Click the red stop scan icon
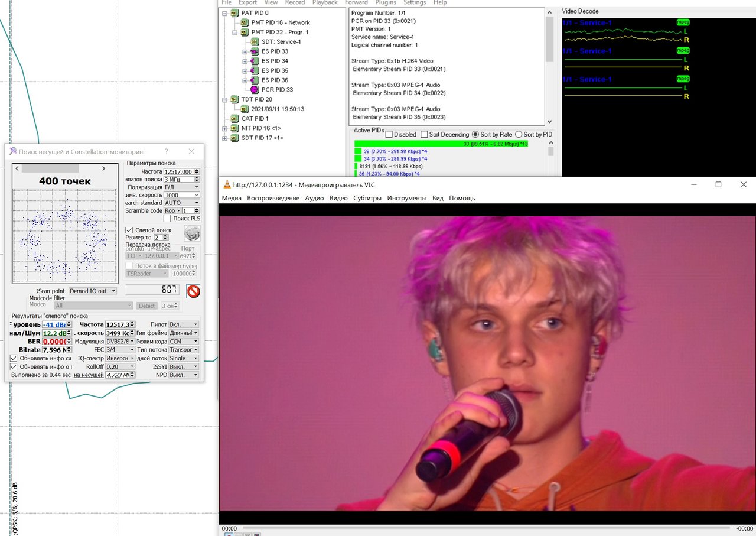The width and height of the screenshot is (756, 536). 193,291
